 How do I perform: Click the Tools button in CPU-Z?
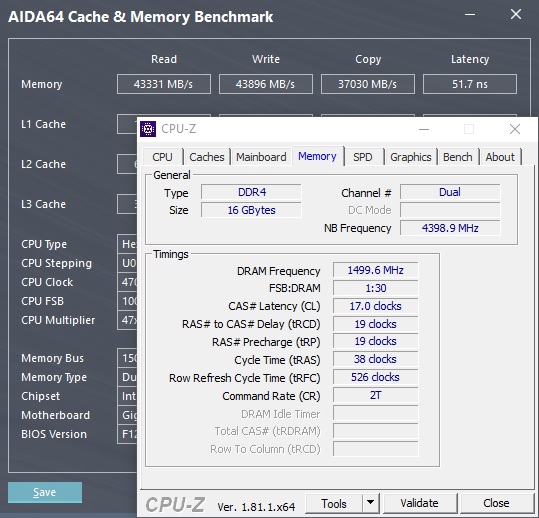tap(334, 504)
